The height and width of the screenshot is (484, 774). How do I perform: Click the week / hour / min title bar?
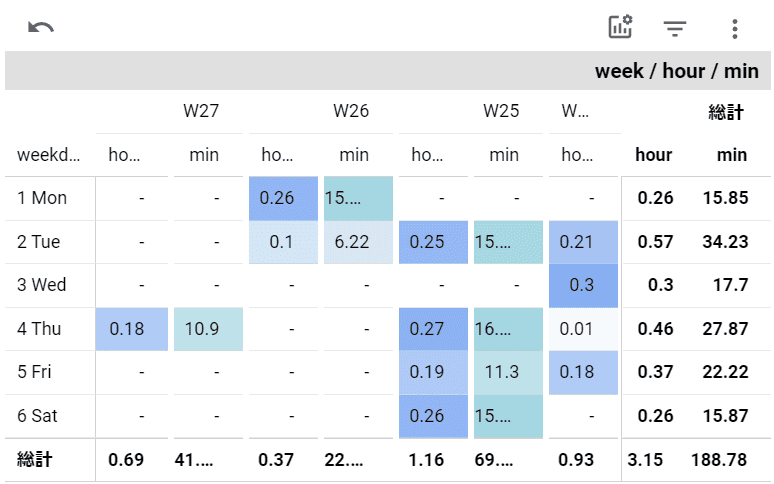tap(387, 71)
